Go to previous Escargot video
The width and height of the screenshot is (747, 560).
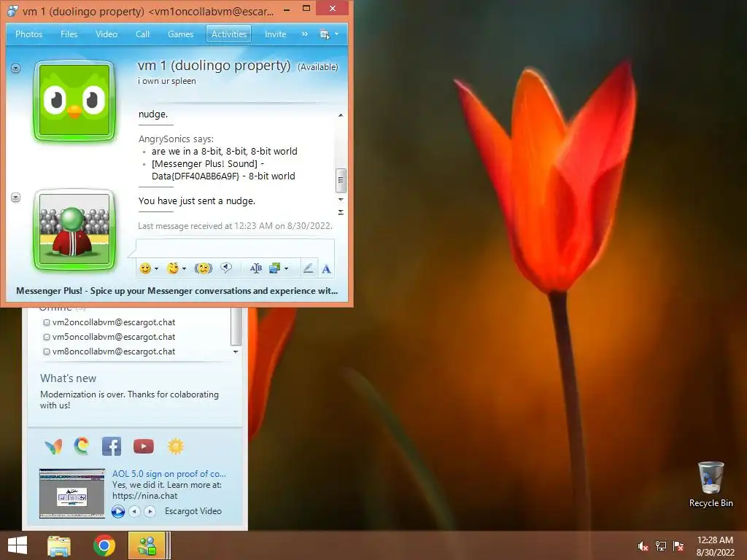(135, 511)
